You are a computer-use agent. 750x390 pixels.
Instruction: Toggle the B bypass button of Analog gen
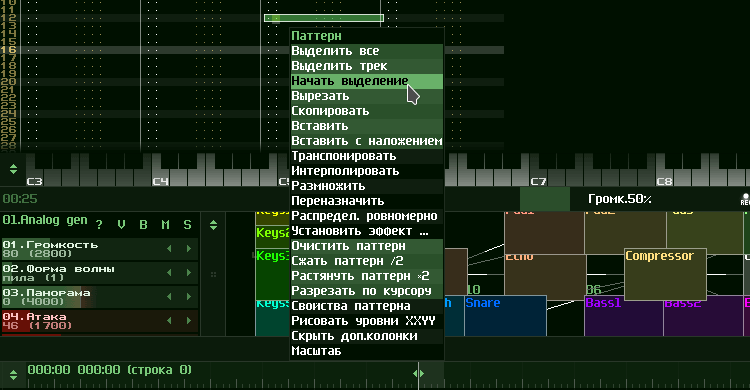143,225
